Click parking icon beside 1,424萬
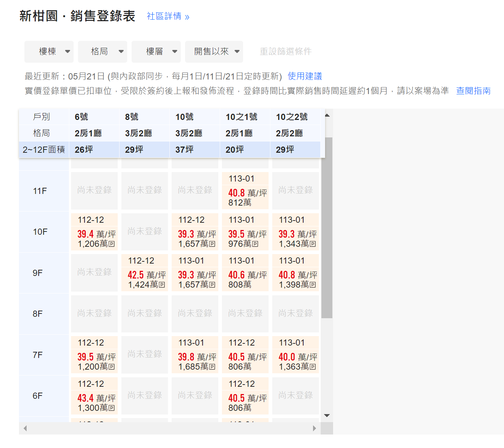Screen dimensions: 504x448 point(162,285)
